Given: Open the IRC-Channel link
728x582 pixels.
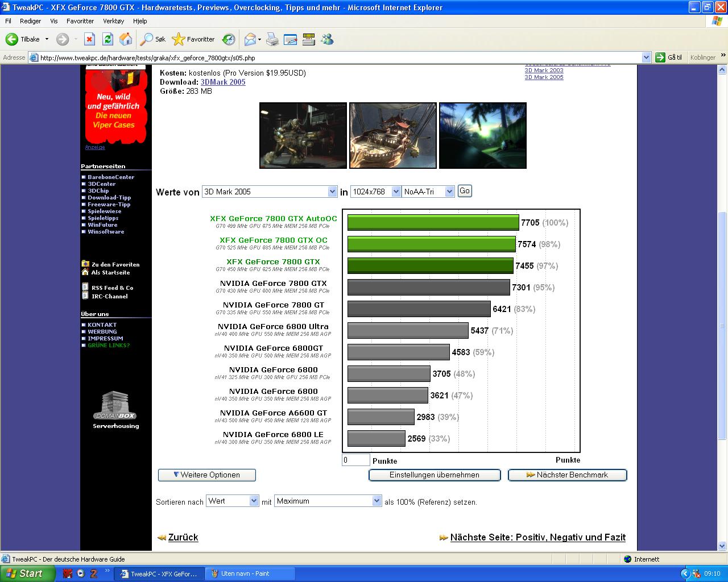Looking at the screenshot, I should click(110, 296).
